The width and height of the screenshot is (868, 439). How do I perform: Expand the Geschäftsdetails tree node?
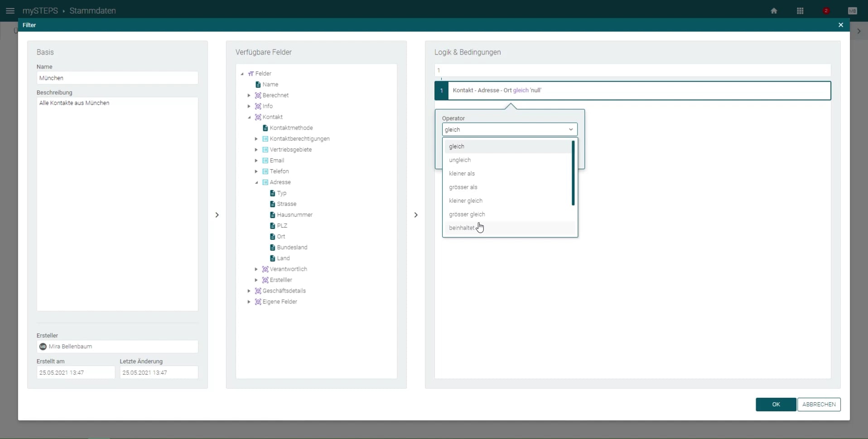[x=250, y=291]
